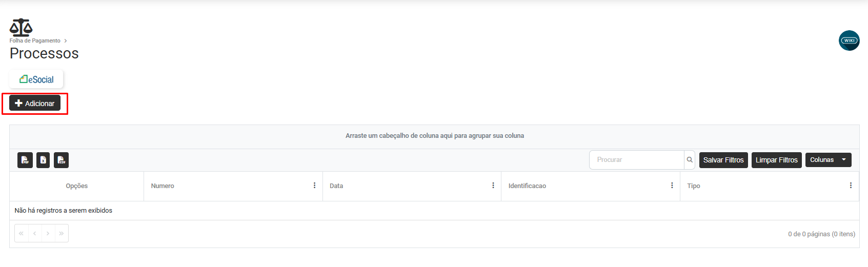The height and width of the screenshot is (267, 868).
Task: Go to the next page
Action: pyautogui.click(x=48, y=233)
